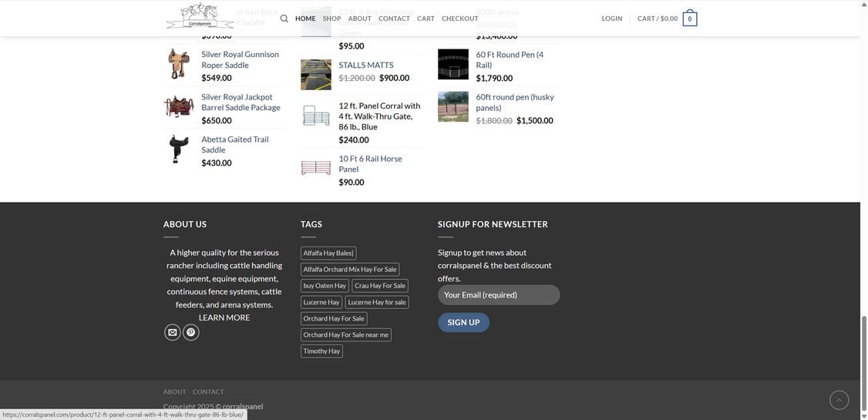Open 60ft round pen (husky panels) product
868x420 pixels.
point(515,102)
